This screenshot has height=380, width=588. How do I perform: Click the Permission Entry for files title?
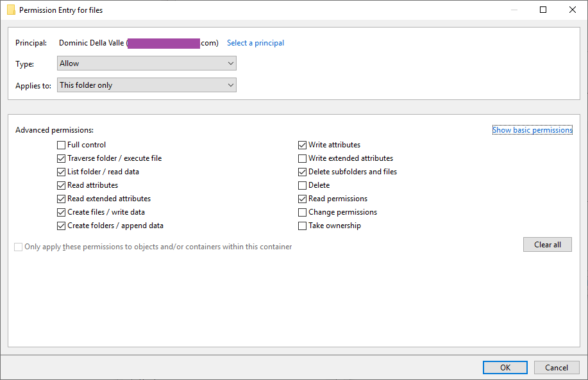[61, 10]
